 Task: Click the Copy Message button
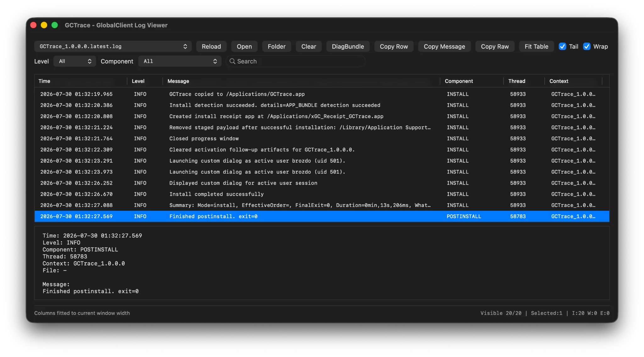point(444,47)
